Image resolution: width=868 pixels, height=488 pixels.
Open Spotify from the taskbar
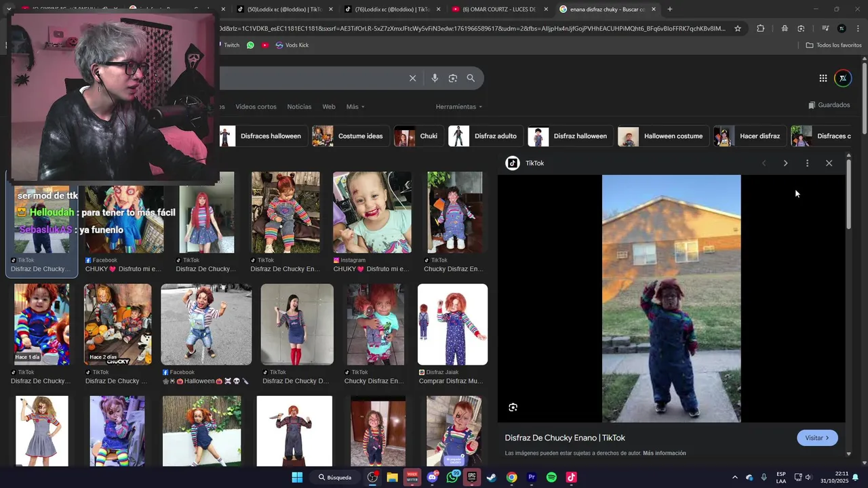click(551, 477)
